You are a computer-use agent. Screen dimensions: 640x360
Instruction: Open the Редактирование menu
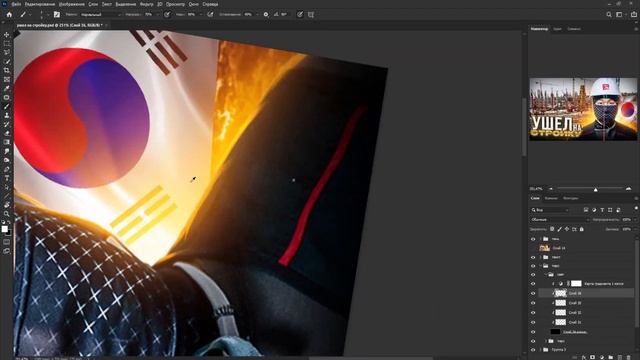[x=40, y=4]
